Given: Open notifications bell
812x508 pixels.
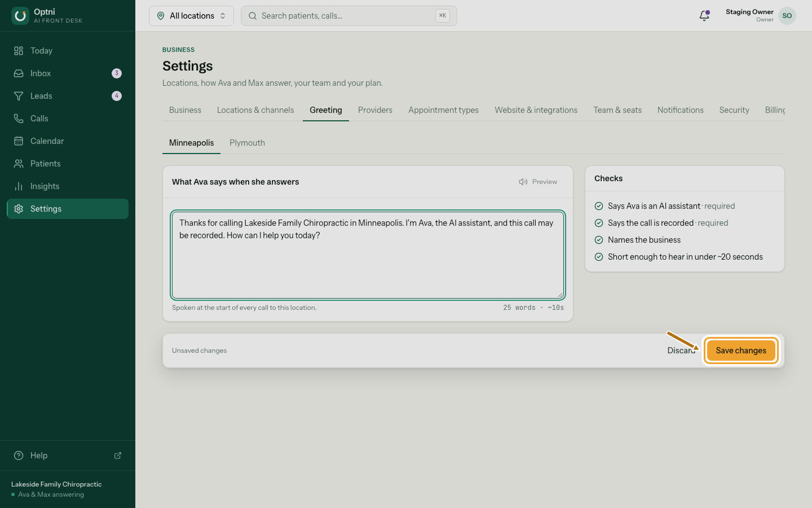Looking at the screenshot, I should tap(704, 16).
